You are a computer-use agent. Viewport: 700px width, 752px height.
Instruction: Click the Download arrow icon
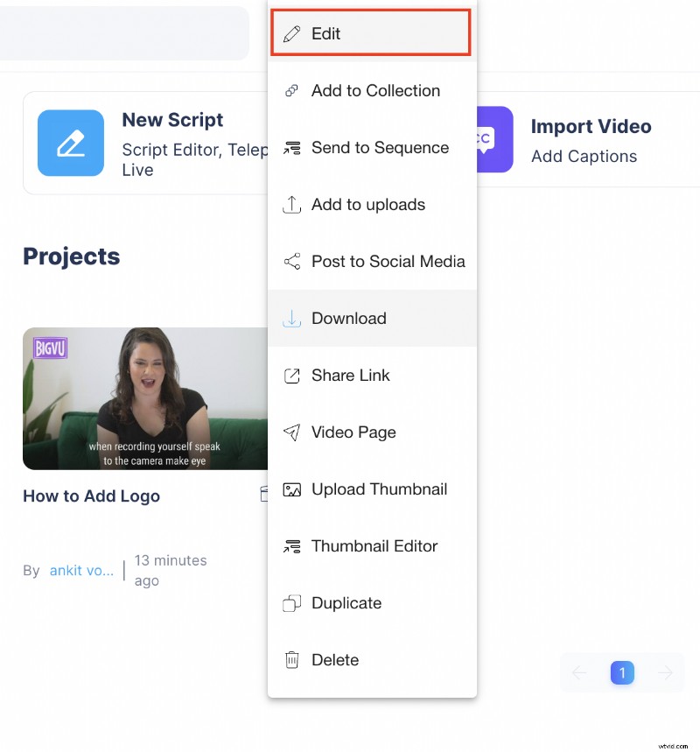click(292, 318)
